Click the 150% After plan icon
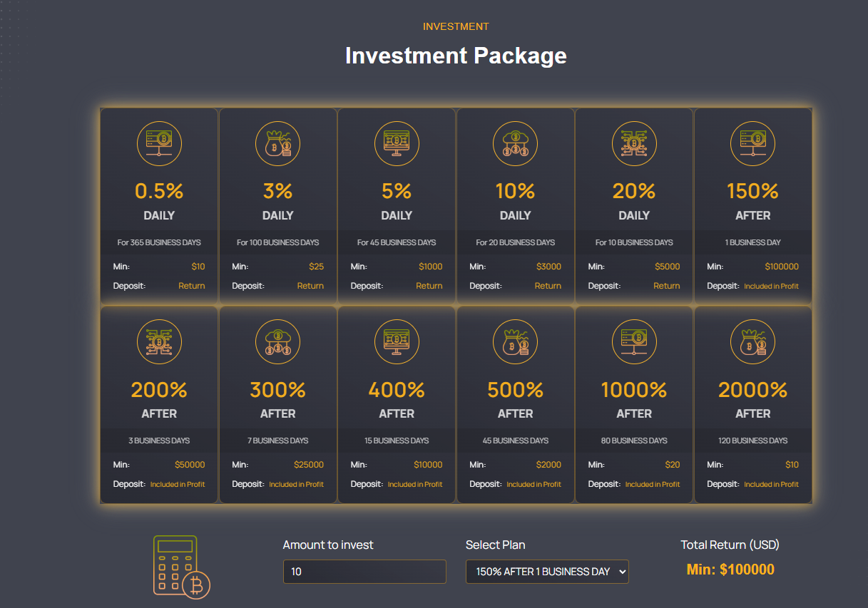 (752, 143)
